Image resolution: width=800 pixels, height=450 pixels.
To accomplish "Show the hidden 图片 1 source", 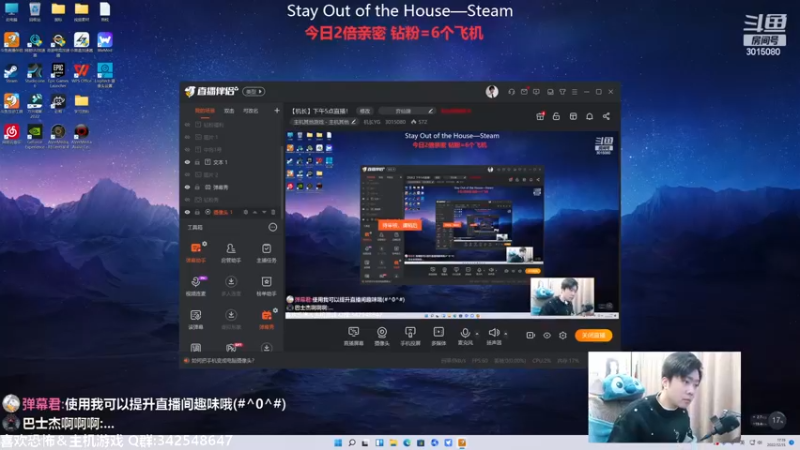I will [187, 137].
